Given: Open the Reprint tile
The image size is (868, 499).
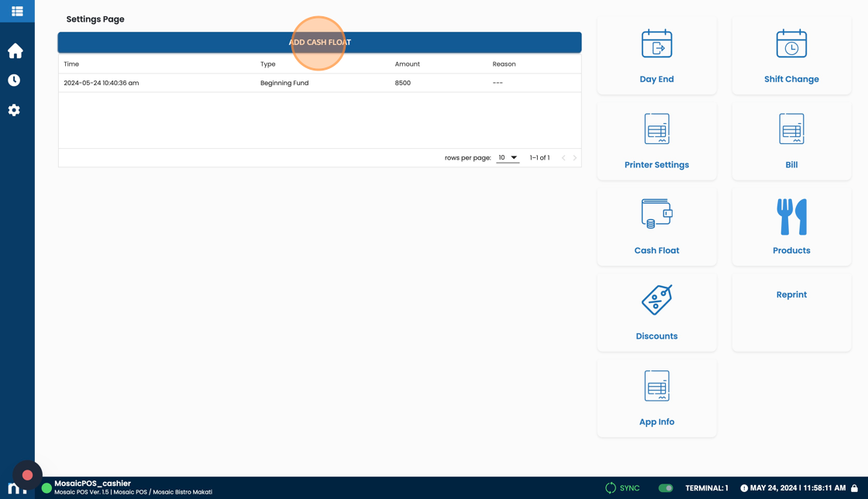Looking at the screenshot, I should pos(791,312).
